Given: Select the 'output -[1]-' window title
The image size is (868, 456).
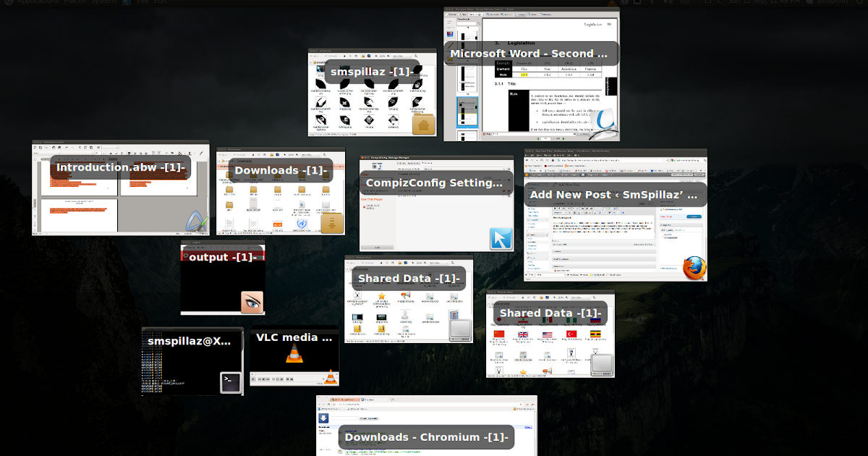Looking at the screenshot, I should (223, 257).
